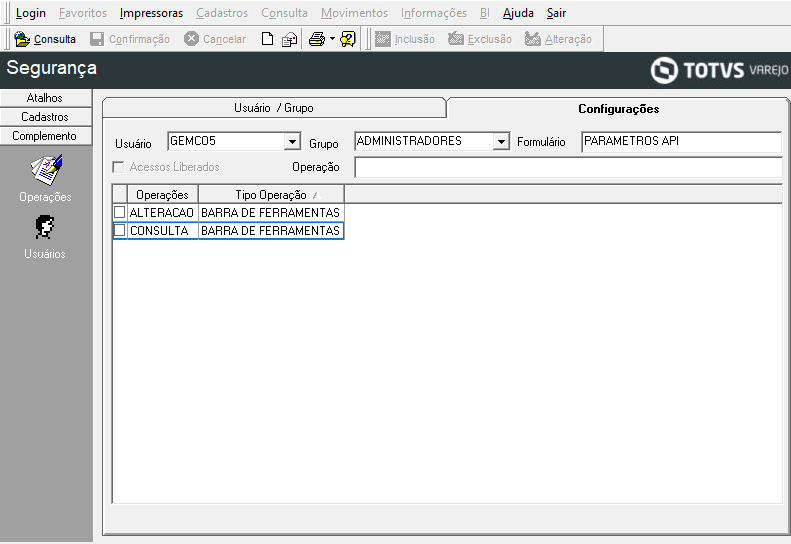Click the Consulta toolbar button
The image size is (791, 544).
pyautogui.click(x=45, y=39)
